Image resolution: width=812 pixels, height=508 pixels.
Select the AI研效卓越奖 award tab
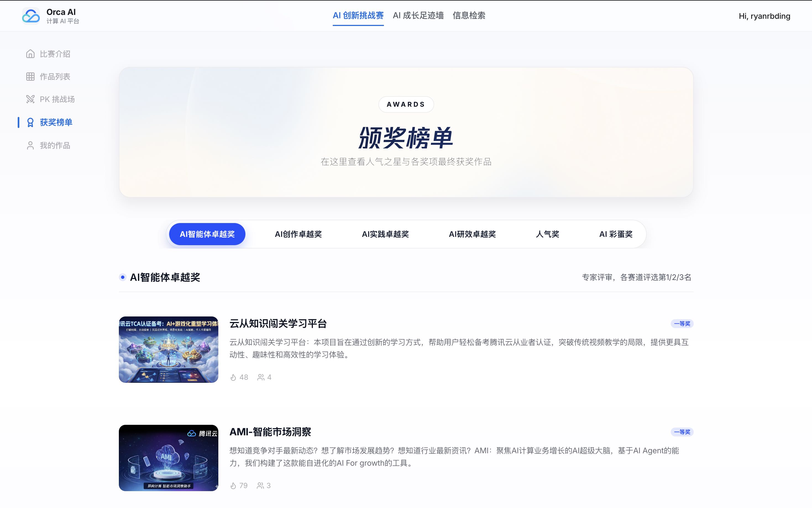coord(472,234)
